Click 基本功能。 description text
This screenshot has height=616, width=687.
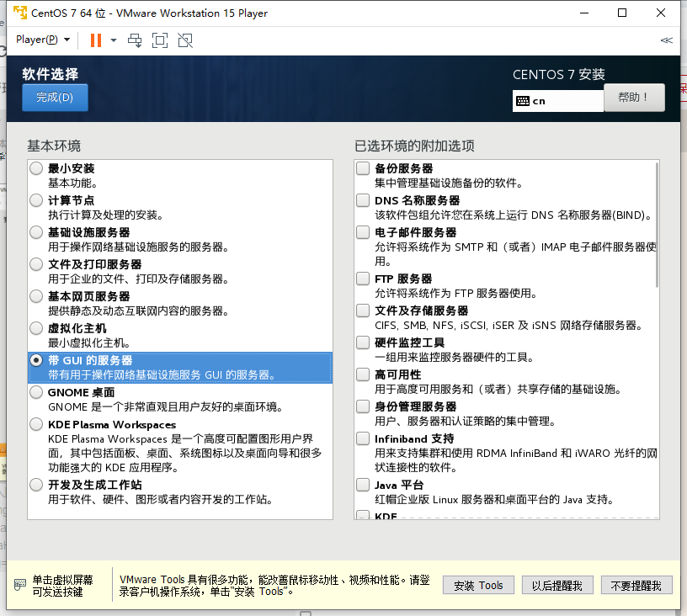72,183
